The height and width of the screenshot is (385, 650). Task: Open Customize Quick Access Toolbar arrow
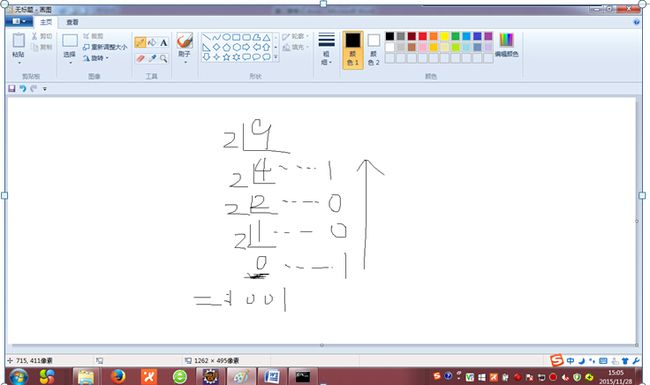[x=45, y=89]
